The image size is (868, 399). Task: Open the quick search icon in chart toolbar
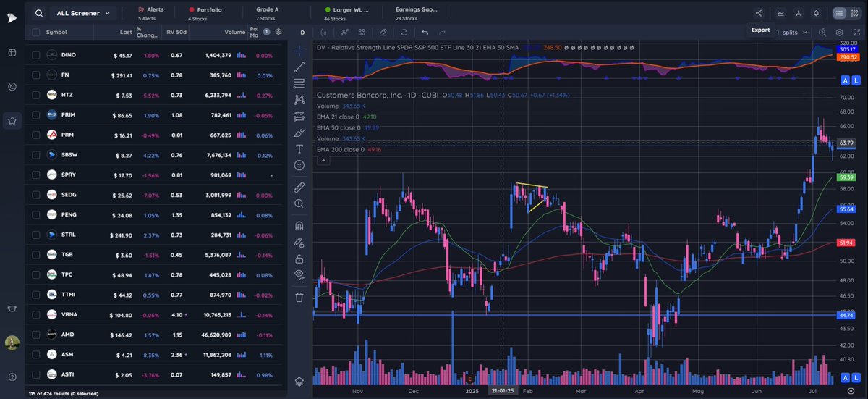(822, 33)
